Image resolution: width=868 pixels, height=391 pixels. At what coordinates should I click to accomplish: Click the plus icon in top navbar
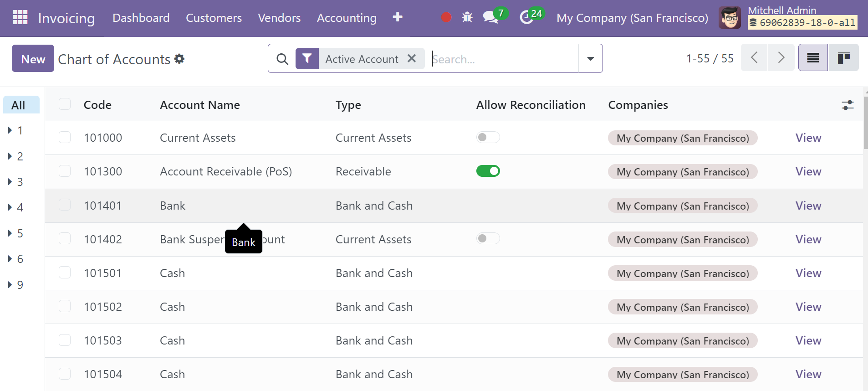click(398, 17)
